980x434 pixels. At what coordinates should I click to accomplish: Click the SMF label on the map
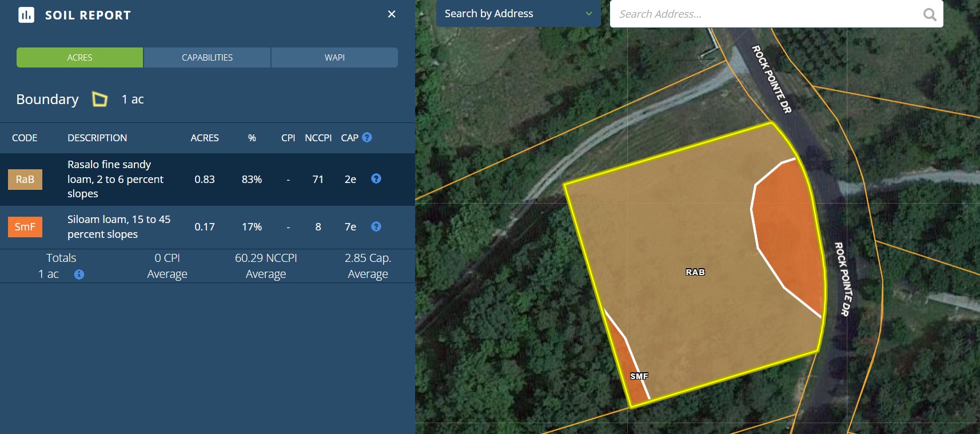tap(639, 376)
